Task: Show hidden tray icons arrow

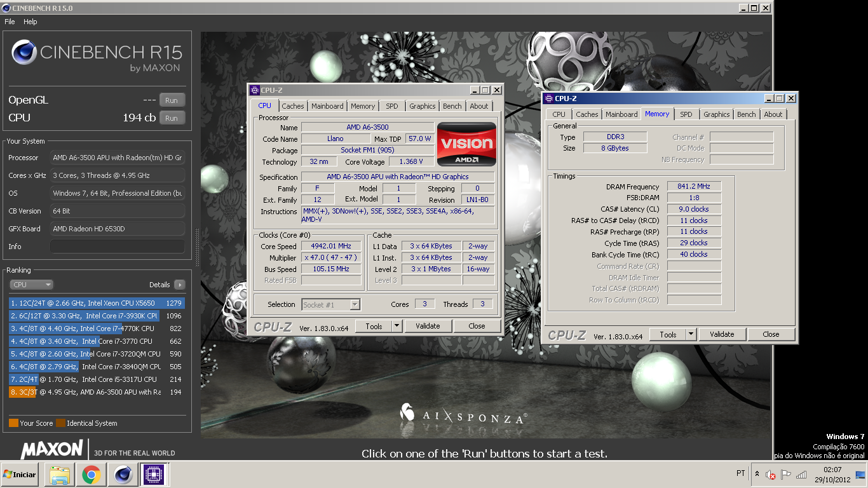Action: (x=757, y=474)
